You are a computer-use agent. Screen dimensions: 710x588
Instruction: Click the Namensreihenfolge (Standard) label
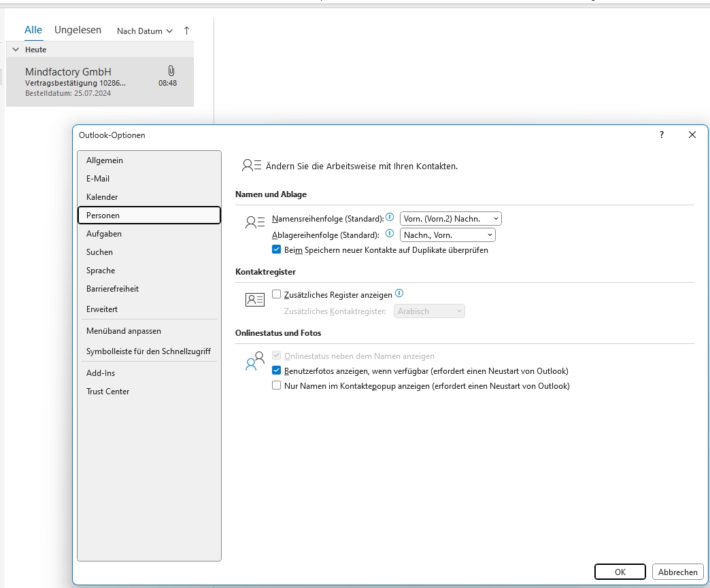pyautogui.click(x=328, y=219)
